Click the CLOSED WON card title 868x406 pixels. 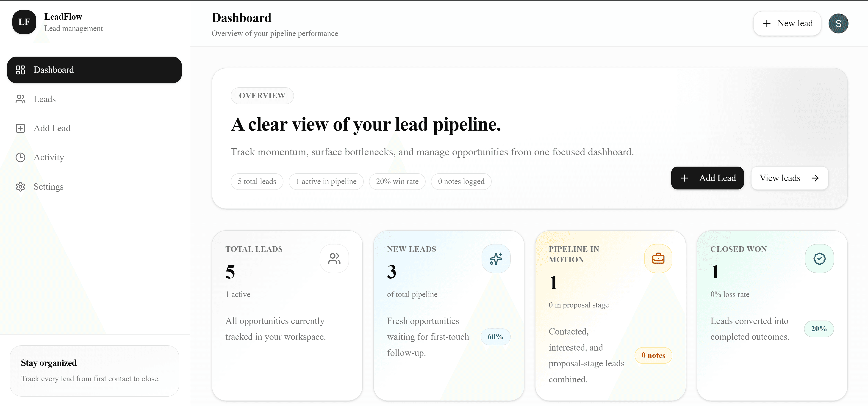pyautogui.click(x=739, y=249)
